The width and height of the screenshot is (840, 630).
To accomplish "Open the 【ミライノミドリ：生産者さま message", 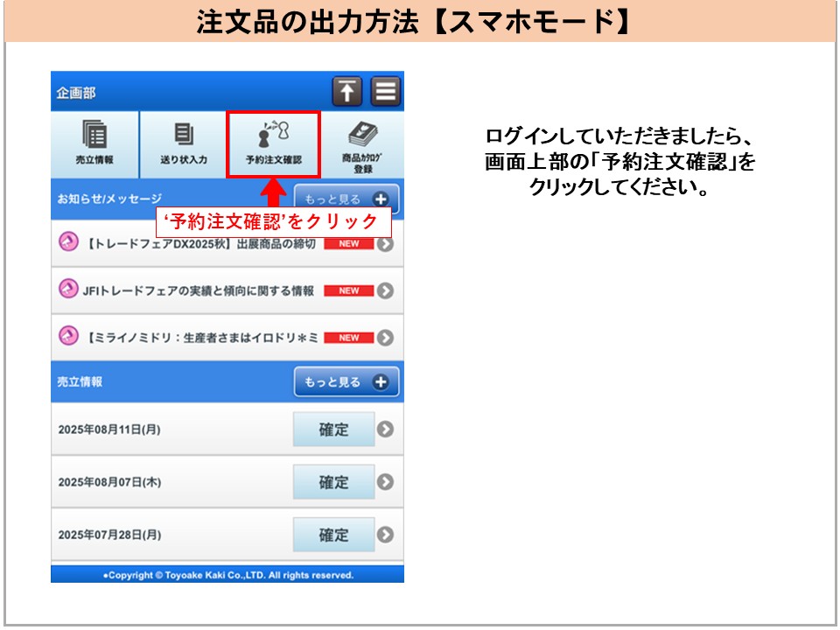I will pos(201,338).
